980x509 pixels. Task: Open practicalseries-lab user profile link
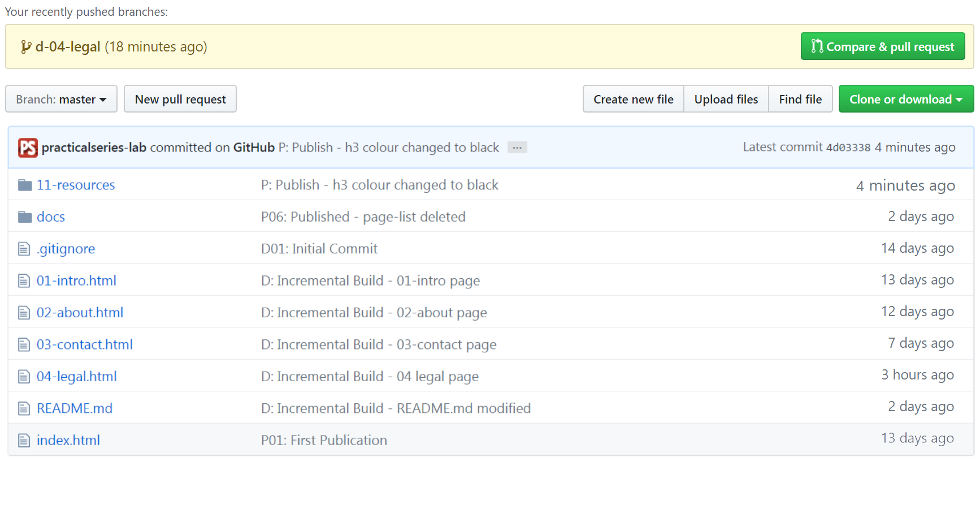[x=94, y=148]
